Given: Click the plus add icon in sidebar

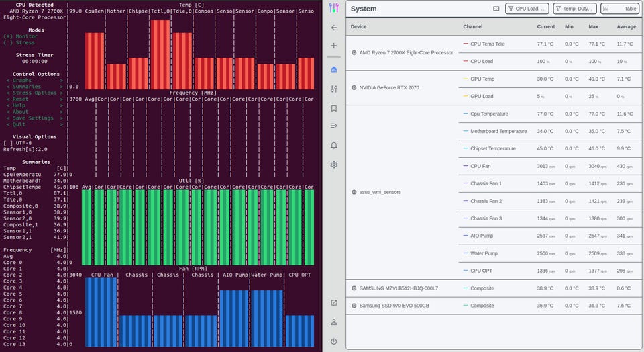Looking at the screenshot, I should [334, 46].
